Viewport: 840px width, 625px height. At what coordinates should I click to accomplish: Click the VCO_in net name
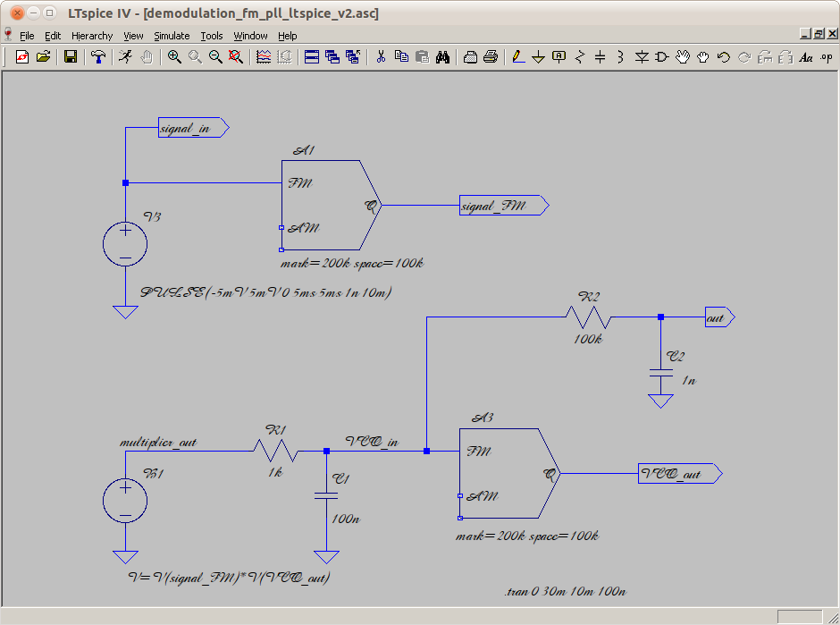coord(372,441)
